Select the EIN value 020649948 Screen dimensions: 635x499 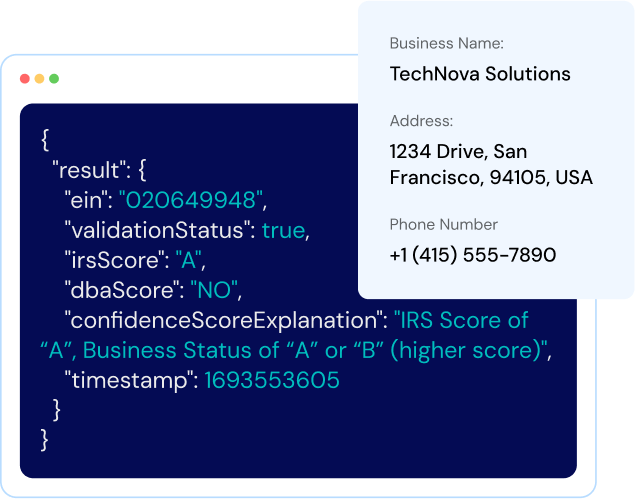tap(191, 200)
